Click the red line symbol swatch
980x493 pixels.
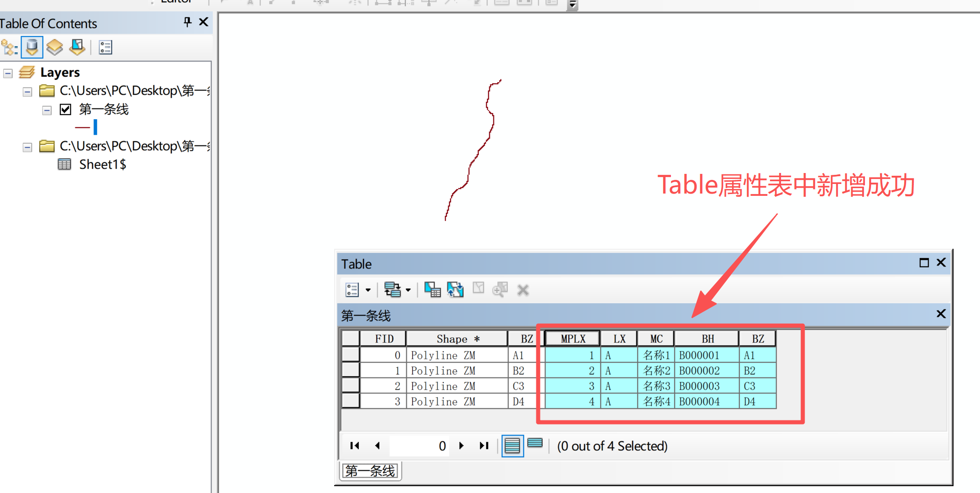(83, 127)
